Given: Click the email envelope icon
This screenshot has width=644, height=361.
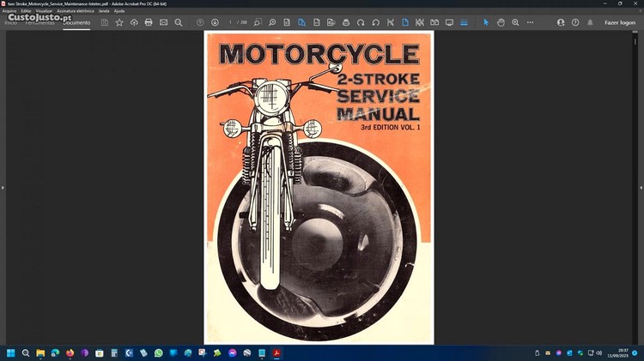Looking at the screenshot, I should (x=163, y=22).
